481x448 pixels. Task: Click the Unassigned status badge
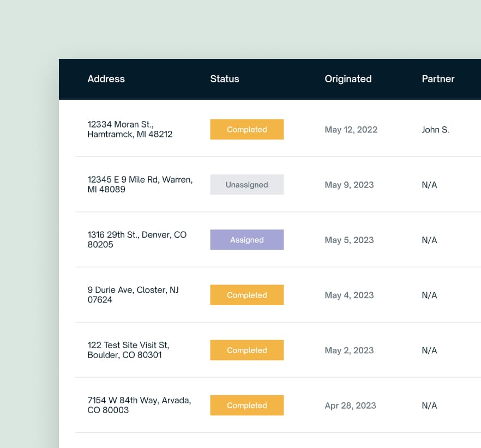246,185
